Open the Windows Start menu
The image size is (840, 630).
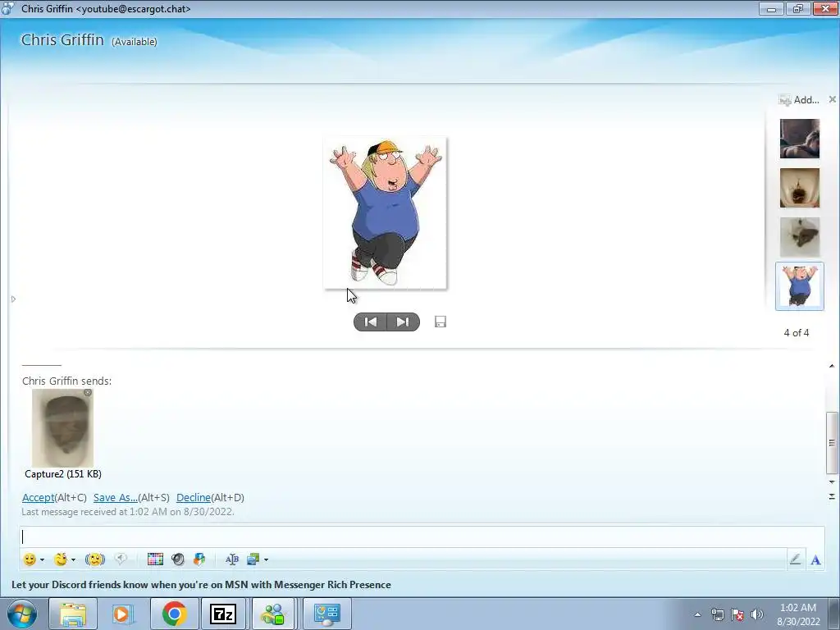[x=22, y=614]
